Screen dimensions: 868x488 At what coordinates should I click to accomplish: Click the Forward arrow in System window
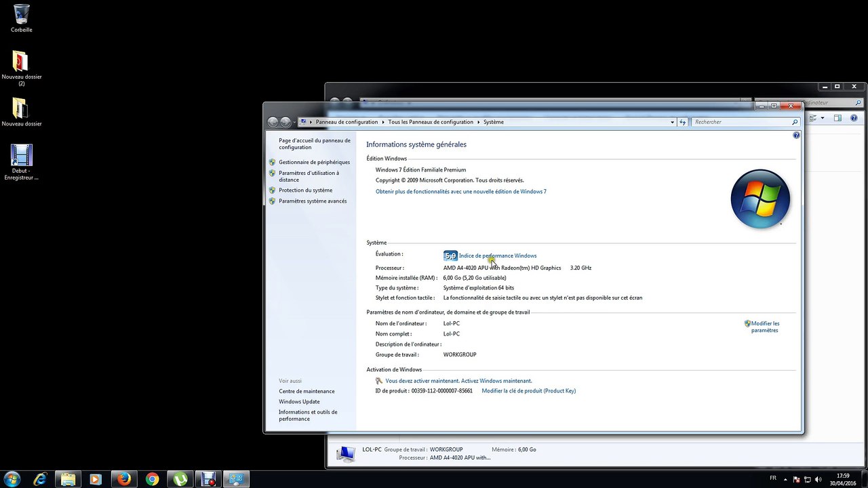(285, 122)
